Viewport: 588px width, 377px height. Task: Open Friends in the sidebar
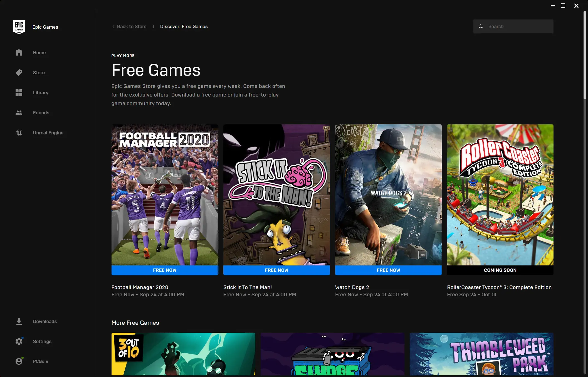tap(41, 113)
